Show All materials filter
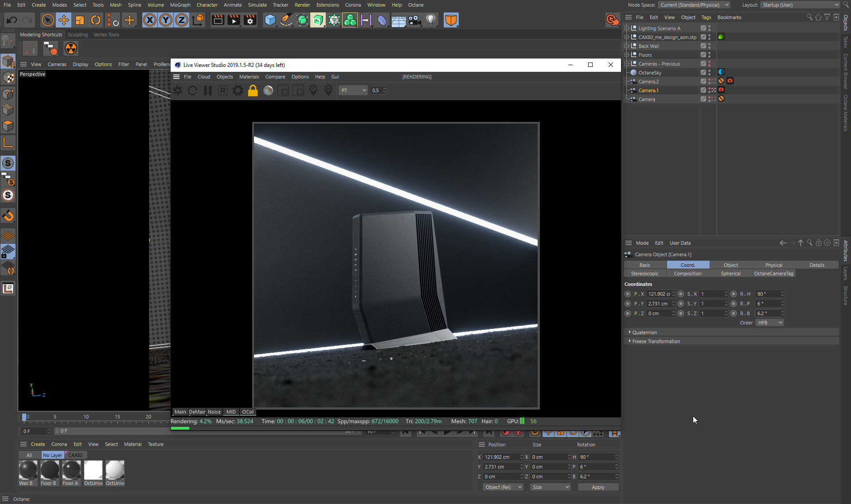 [x=29, y=455]
